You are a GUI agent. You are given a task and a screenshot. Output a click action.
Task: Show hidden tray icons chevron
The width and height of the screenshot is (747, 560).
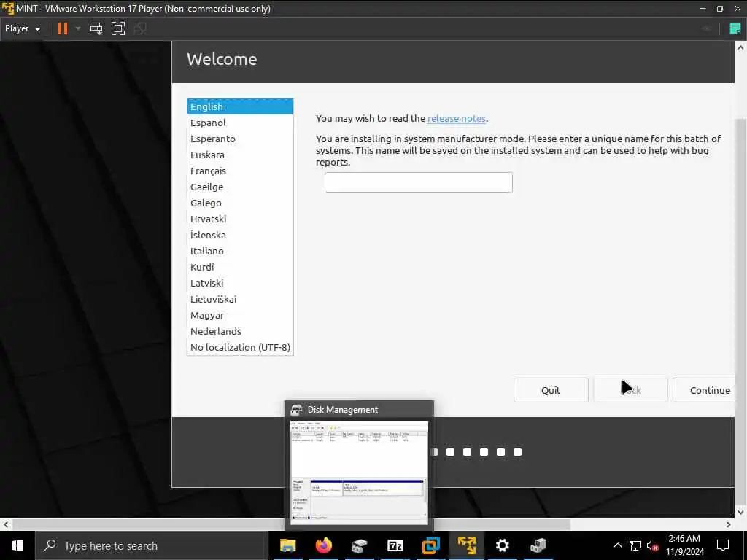pyautogui.click(x=617, y=545)
